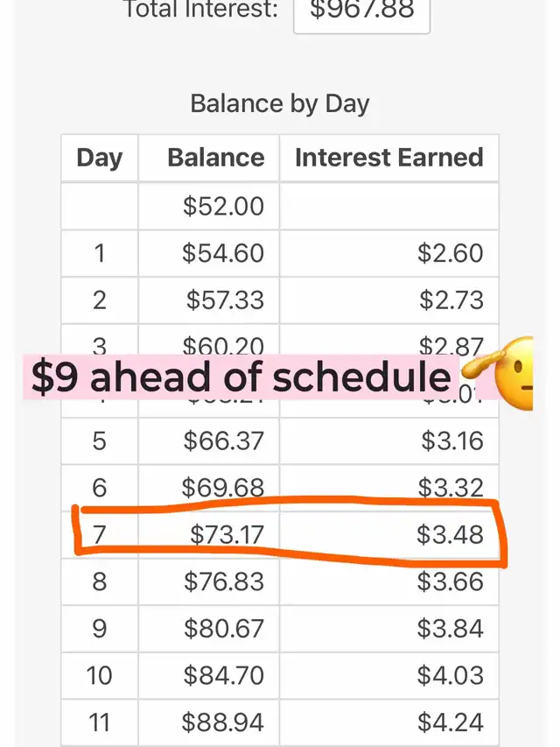The height and width of the screenshot is (747, 560).
Task: Click the day 1 balance $54.60
Action: [223, 253]
